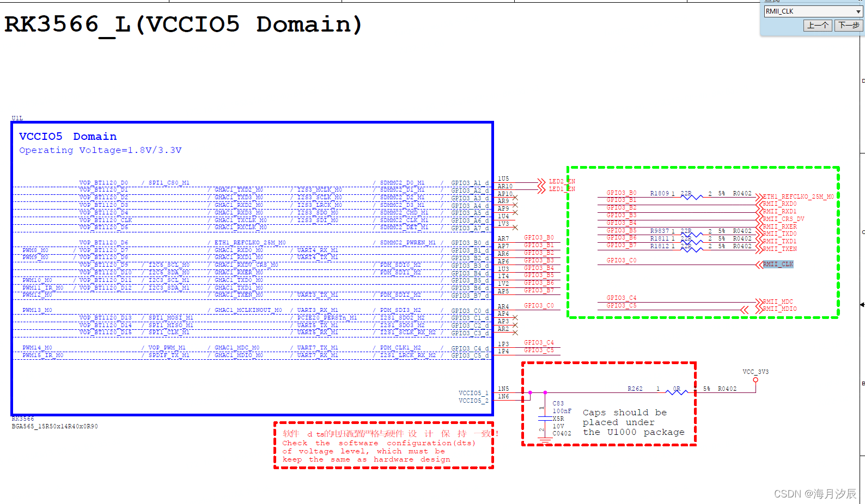Click the GPIO3_C0 net label in green box

pos(622,260)
